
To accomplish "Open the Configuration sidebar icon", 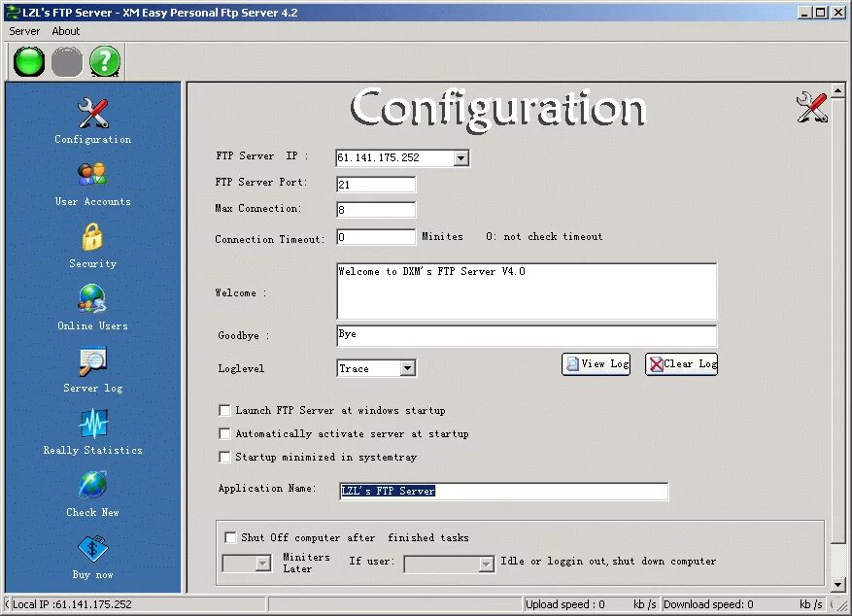I will pyautogui.click(x=92, y=113).
